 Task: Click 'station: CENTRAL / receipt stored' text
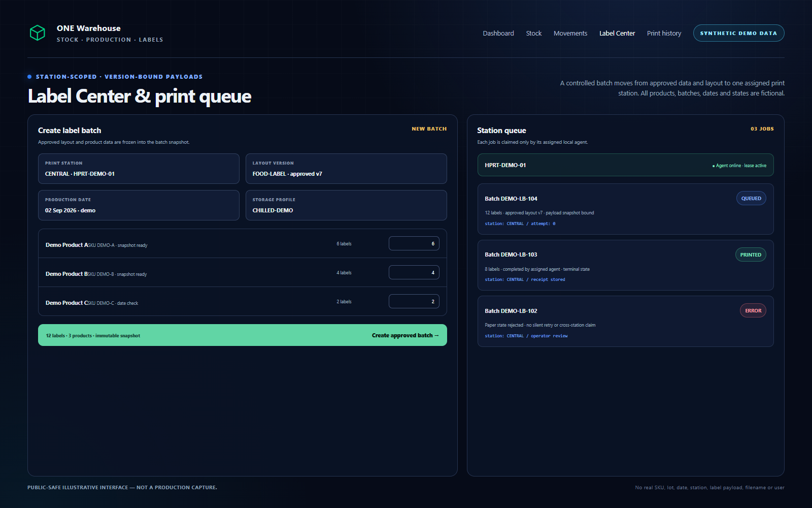point(525,279)
